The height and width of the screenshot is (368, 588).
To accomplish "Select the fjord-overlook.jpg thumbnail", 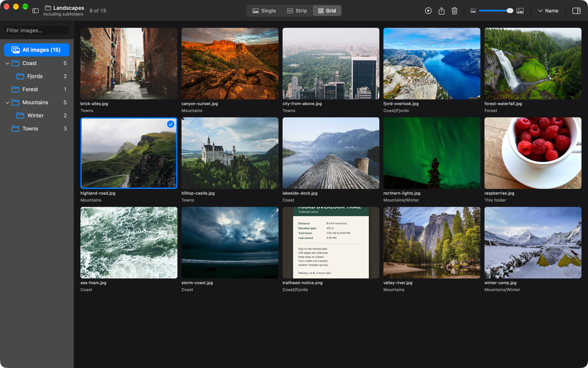I will (x=432, y=63).
